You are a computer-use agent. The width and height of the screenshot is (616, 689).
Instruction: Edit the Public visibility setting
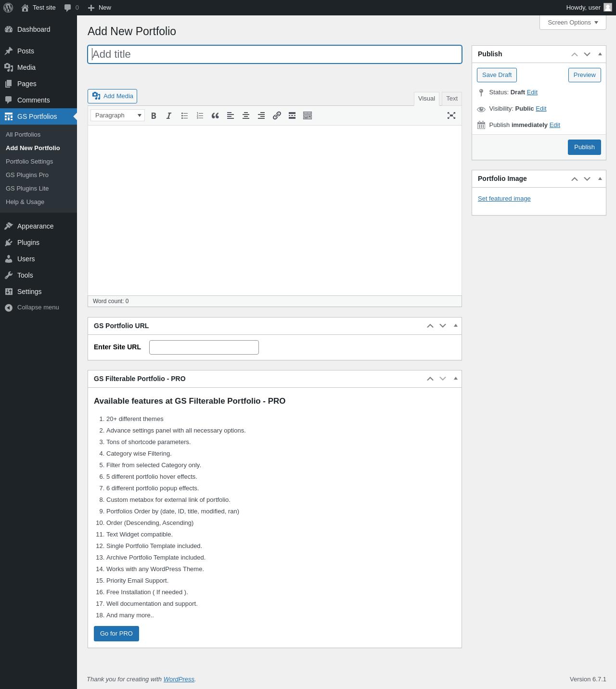coord(541,109)
